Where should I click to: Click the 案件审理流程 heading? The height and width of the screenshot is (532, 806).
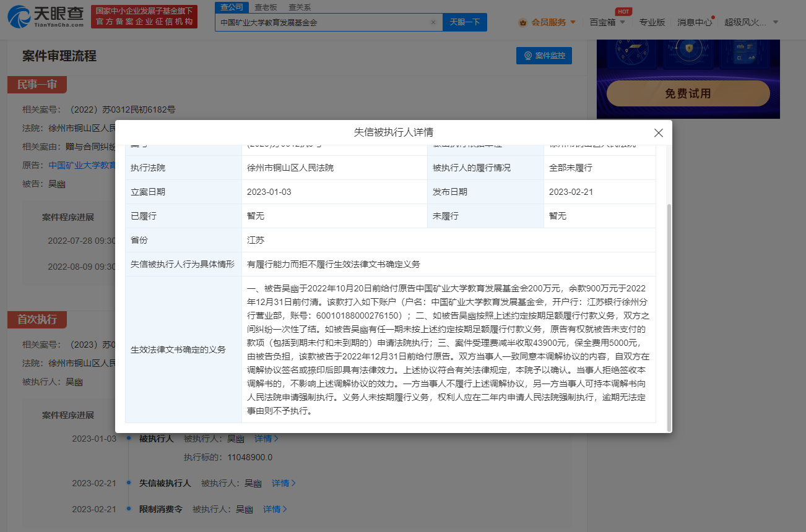point(59,56)
